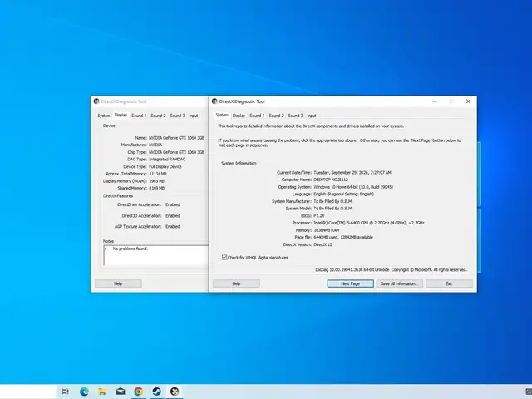
Task: Click the Language value English (Regional Setting)
Action: click(x=343, y=194)
